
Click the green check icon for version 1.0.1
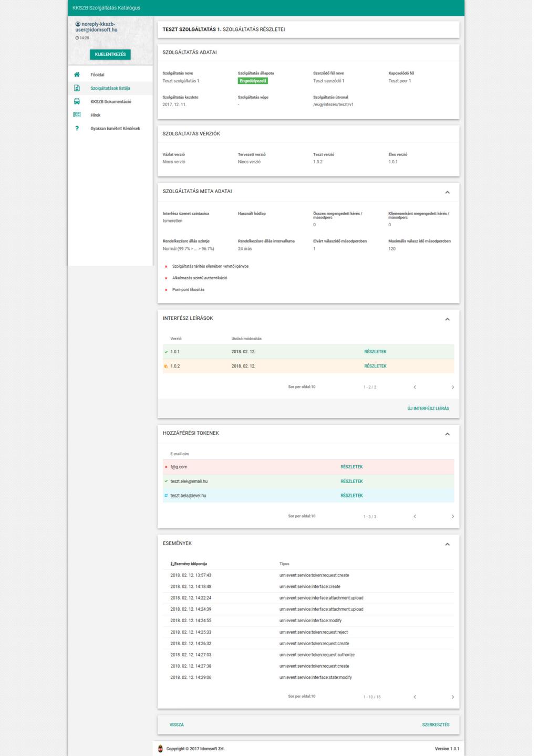pos(166,352)
